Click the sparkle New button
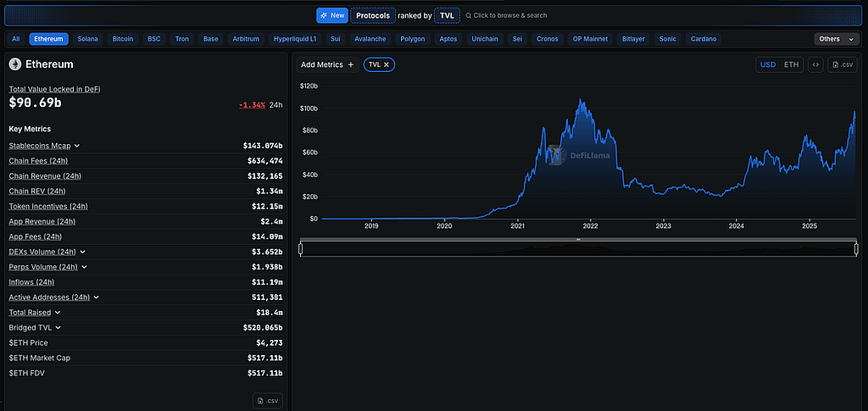This screenshot has height=411, width=868. 332,15
